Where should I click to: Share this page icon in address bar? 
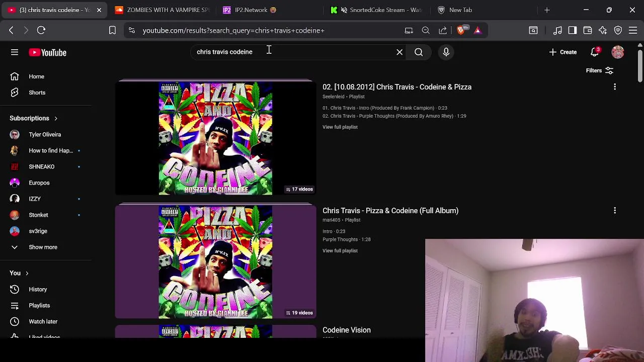coord(443,31)
